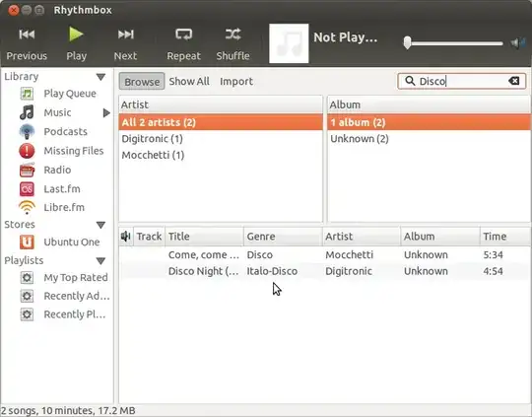This screenshot has width=532, height=417.
Task: Open the Radio source icon
Action: coord(27,170)
